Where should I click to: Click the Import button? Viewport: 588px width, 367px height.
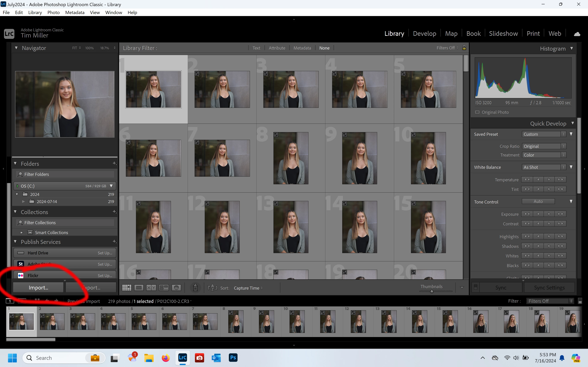coord(38,288)
